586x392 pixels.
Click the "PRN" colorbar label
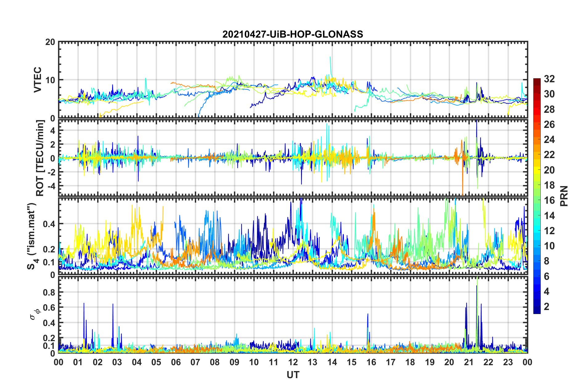pyautogui.click(x=564, y=196)
